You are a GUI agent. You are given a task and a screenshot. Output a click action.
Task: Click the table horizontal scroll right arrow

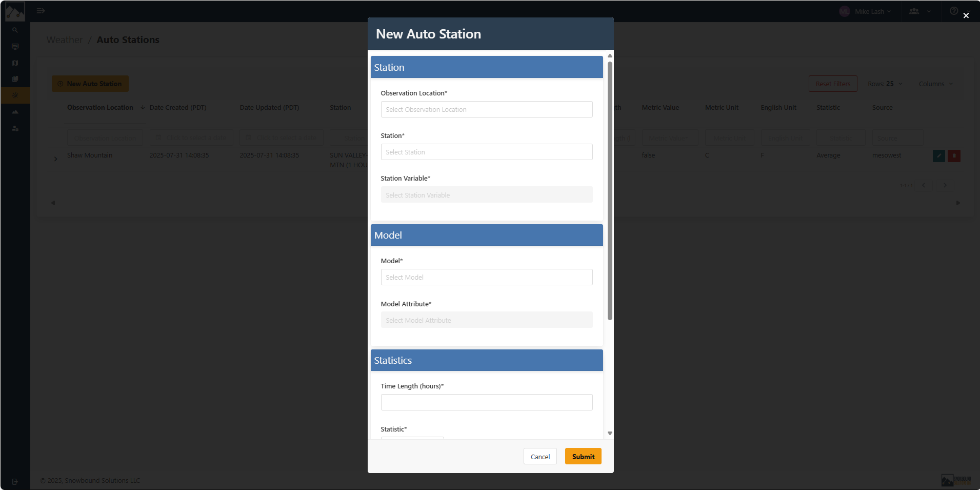[958, 203]
